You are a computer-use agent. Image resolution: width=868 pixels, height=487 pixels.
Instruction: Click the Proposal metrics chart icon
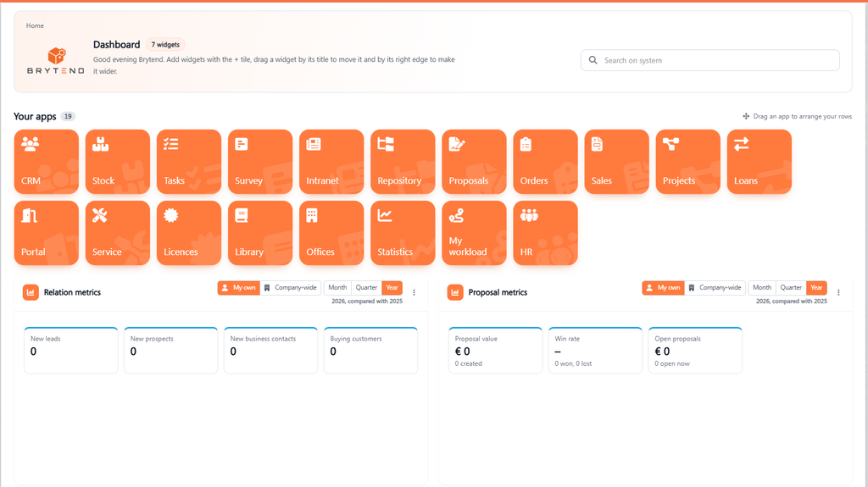(x=455, y=292)
